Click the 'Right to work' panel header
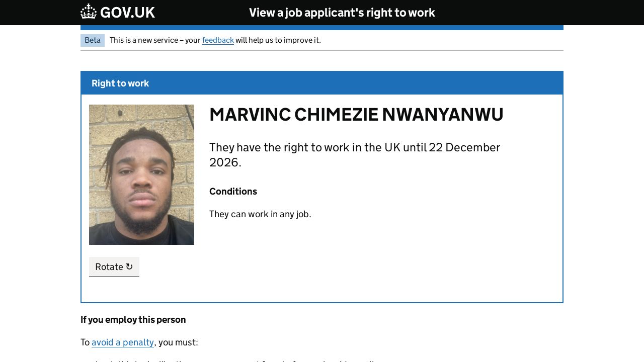The height and width of the screenshot is (362, 644). 120,83
